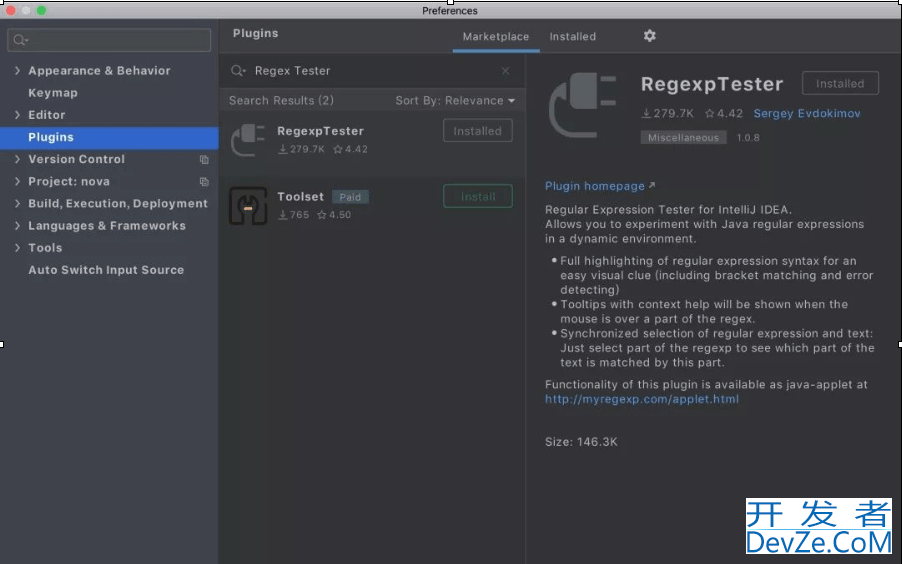This screenshot has height=564, width=902.
Task: Select the Toolset result title
Action: (300, 197)
